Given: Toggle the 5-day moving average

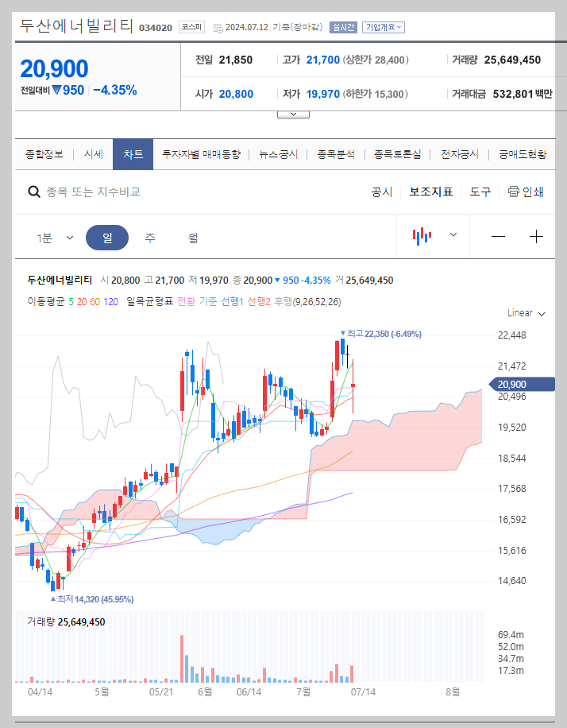Looking at the screenshot, I should tap(71, 303).
